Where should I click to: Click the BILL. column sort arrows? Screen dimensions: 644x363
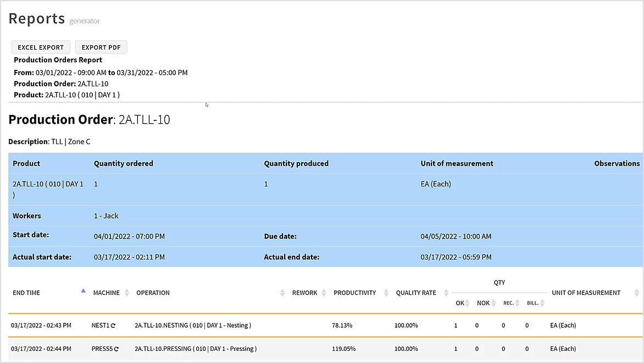543,303
